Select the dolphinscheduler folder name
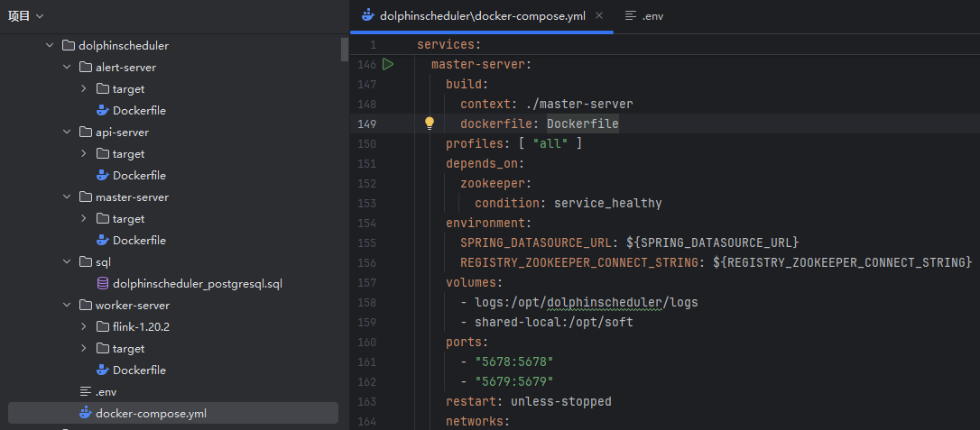 (x=124, y=46)
